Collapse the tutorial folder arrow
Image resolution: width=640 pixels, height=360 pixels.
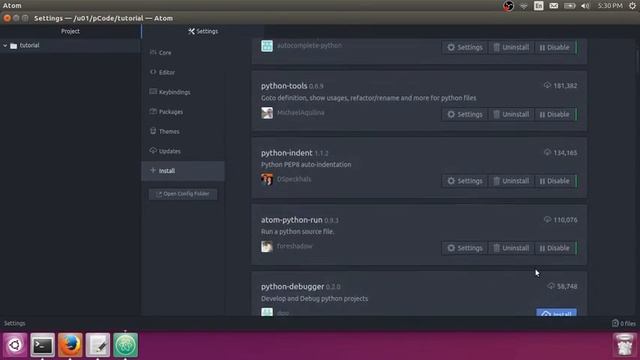[x=5, y=46]
